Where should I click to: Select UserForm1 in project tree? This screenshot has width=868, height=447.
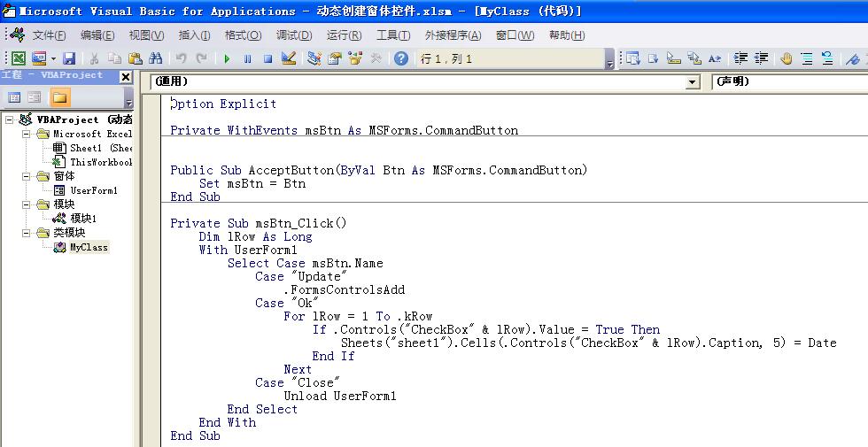tap(94, 190)
